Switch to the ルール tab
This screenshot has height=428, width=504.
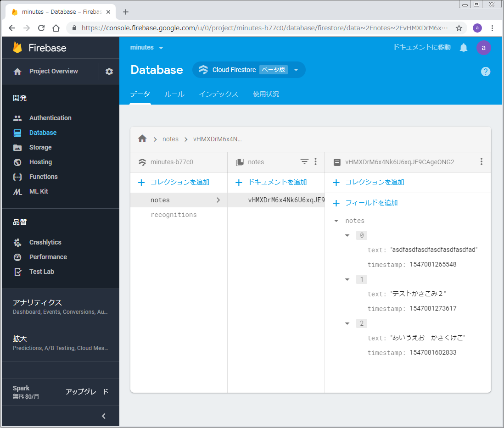pyautogui.click(x=174, y=94)
